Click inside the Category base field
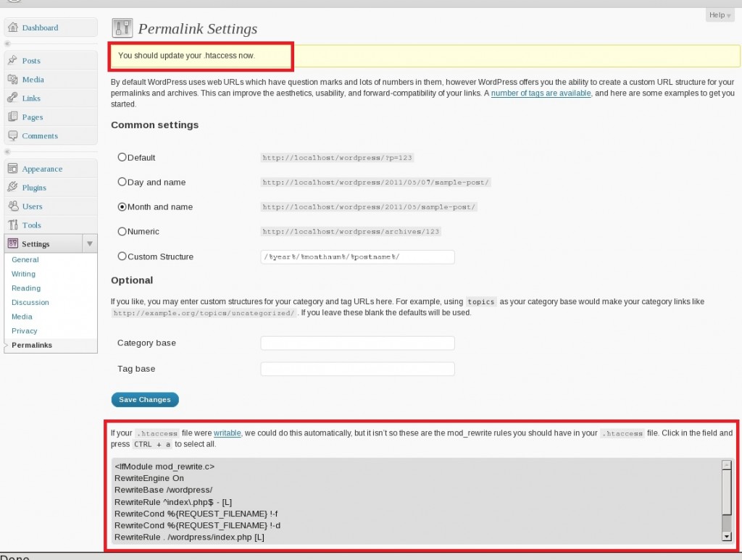The width and height of the screenshot is (742, 560). coord(357,343)
